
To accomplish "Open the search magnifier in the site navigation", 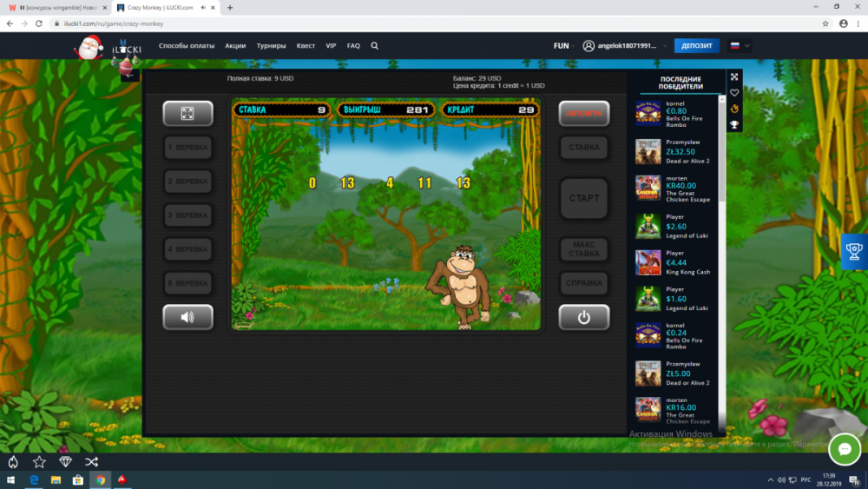I will click(375, 46).
